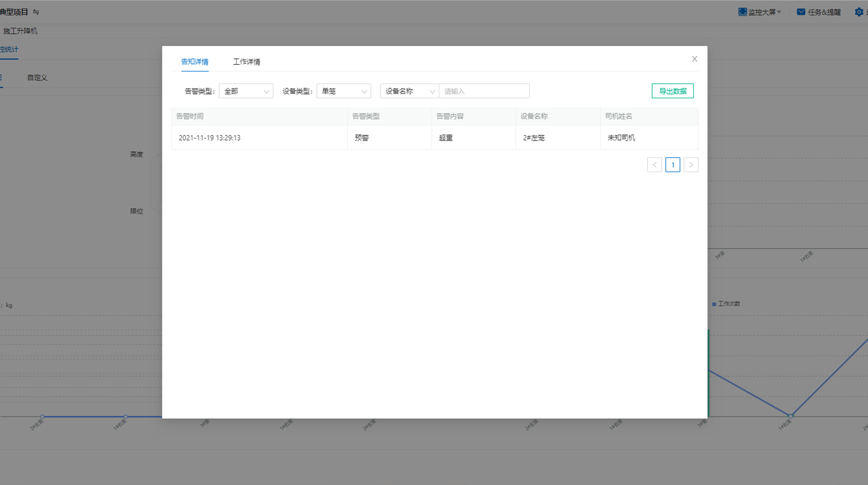Open the 告警类型 dropdown
Viewport: 868px width, 485px height.
[x=246, y=91]
